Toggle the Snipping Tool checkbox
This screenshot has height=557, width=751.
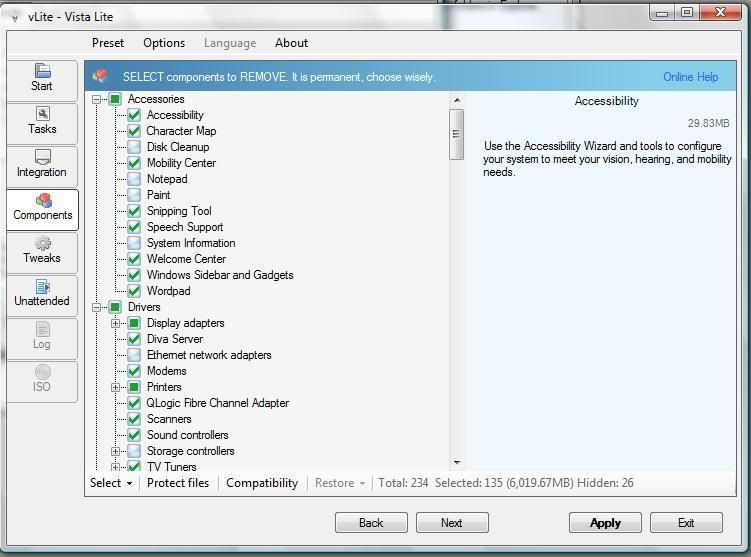[134, 211]
